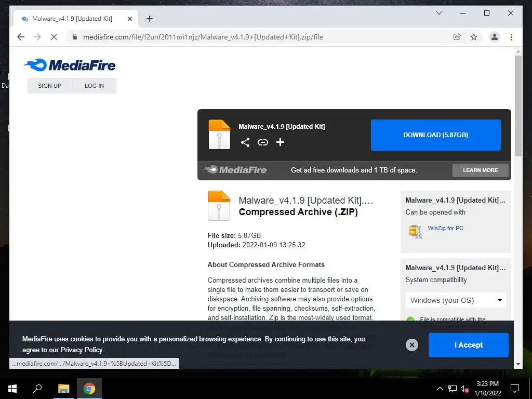Open the notification center icon
532x399 pixels.
point(515,389)
